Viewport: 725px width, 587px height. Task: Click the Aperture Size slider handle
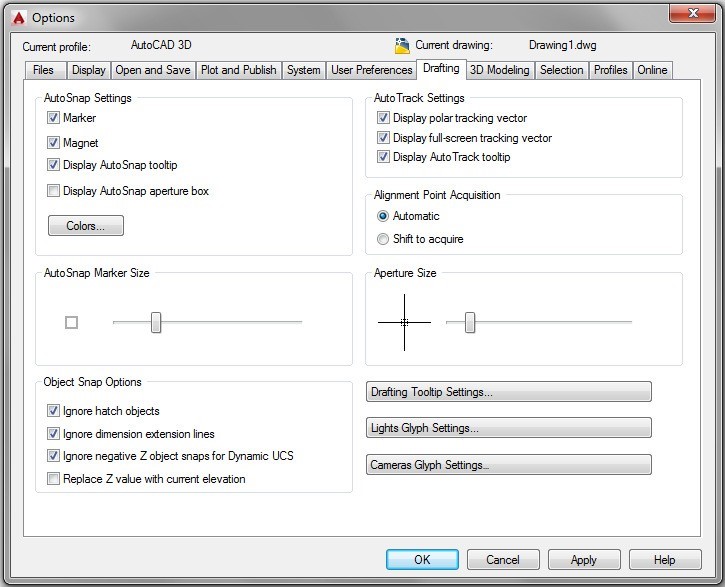(x=470, y=322)
